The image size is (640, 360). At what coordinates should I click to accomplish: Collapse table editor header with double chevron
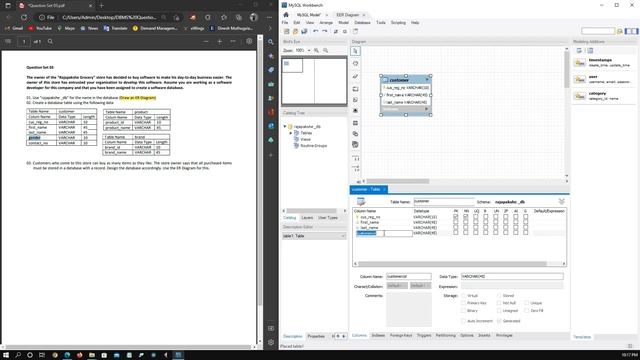pos(562,202)
